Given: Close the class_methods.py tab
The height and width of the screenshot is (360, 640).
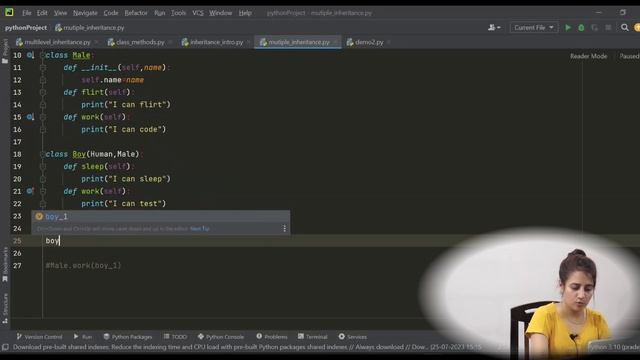Looking at the screenshot, I should pos(170,42).
